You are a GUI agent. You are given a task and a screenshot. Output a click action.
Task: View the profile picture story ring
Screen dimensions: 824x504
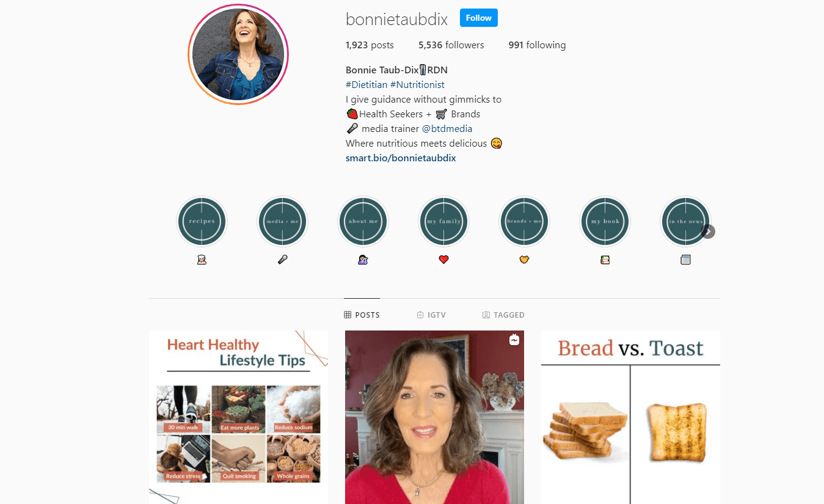238,54
